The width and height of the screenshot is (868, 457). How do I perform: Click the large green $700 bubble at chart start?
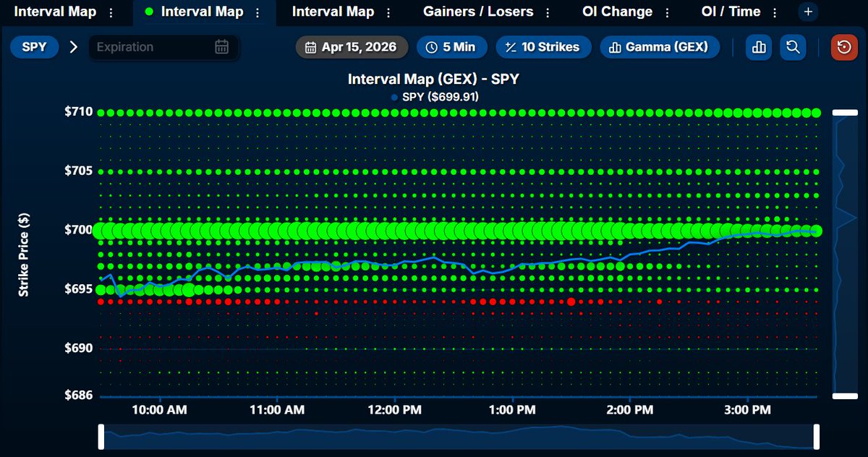tap(101, 231)
